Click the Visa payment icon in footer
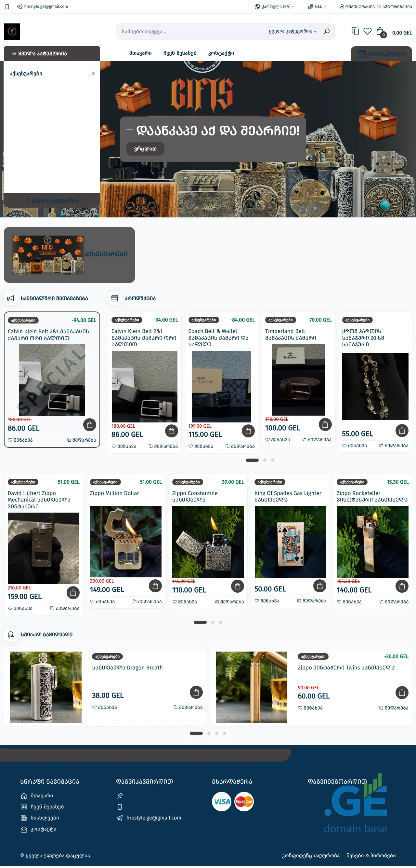Image resolution: width=416 pixels, height=868 pixels. click(x=221, y=801)
